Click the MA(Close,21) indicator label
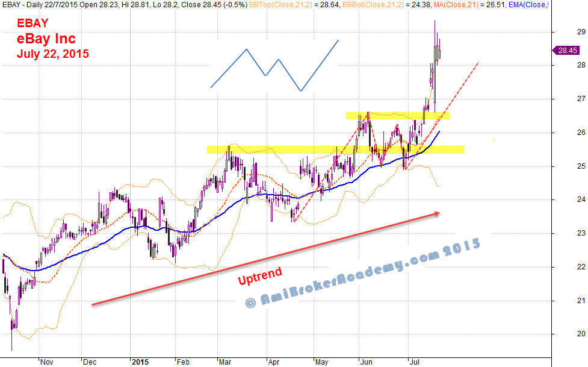Image resolution: width=588 pixels, height=367 pixels. click(456, 4)
